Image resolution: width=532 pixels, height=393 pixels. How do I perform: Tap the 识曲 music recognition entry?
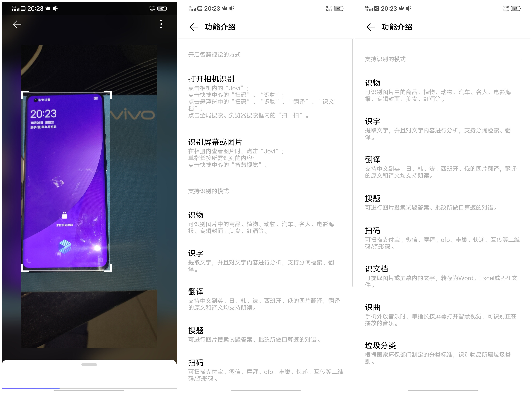[x=372, y=307]
